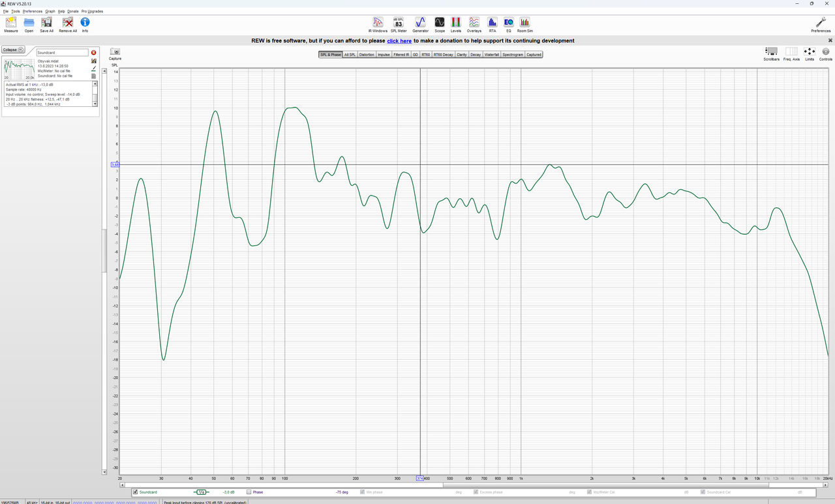Open the Overlays window
This screenshot has width=835, height=504.
(x=474, y=25)
